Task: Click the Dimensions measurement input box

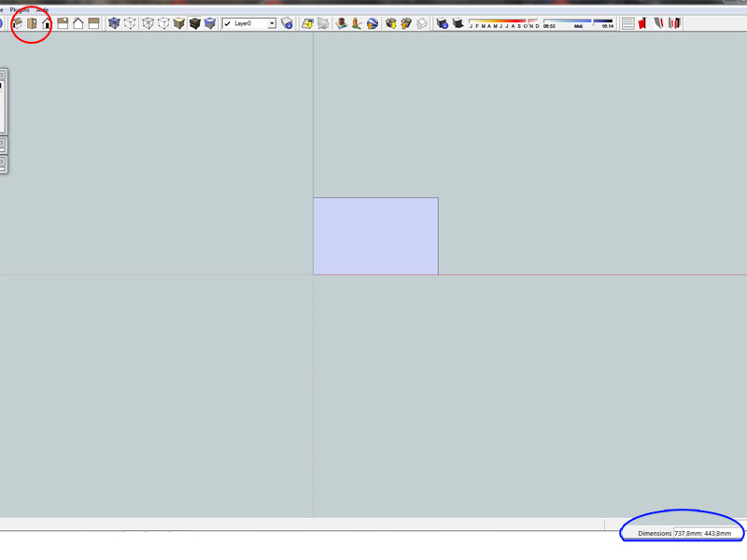Action: click(707, 533)
